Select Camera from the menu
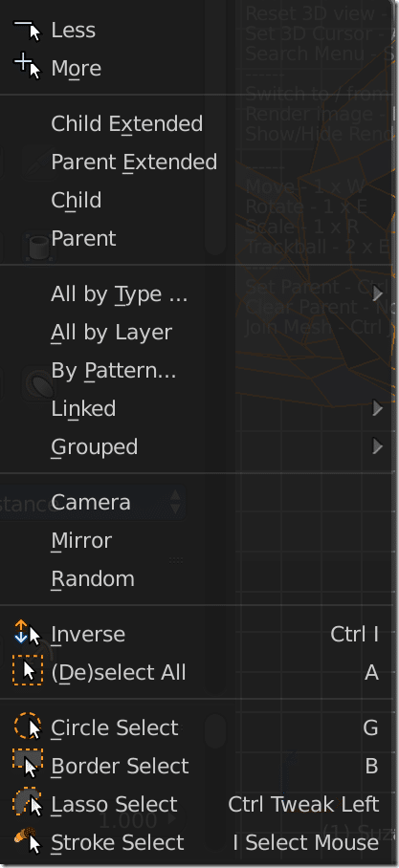 pyautogui.click(x=91, y=503)
